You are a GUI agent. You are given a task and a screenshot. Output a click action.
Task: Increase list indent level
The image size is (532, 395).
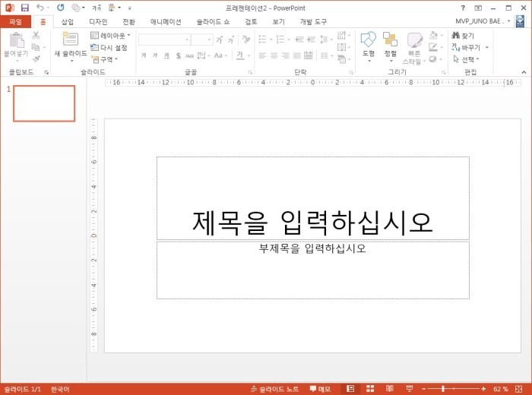pyautogui.click(x=311, y=39)
